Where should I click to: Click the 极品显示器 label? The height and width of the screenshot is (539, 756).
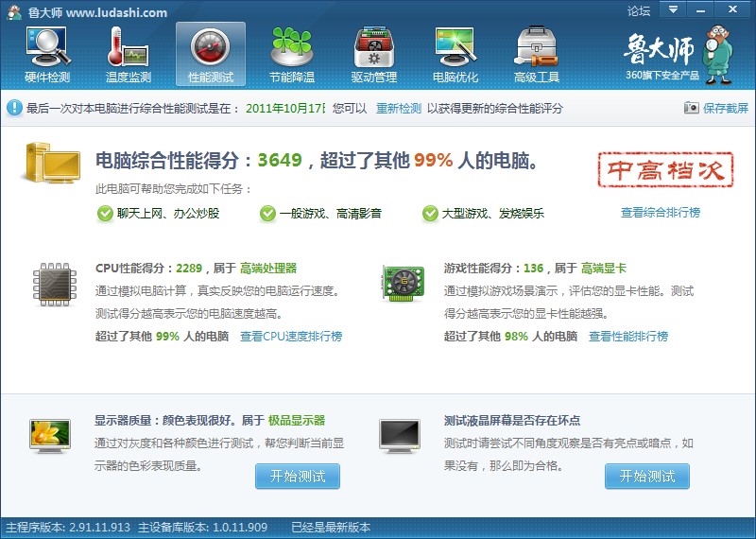[297, 420]
